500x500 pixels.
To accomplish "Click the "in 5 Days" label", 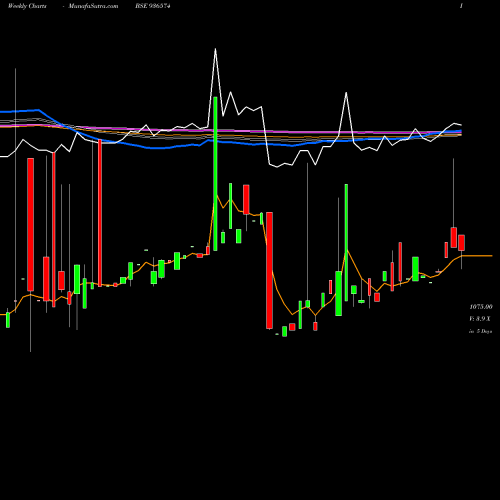I will coord(480,331).
